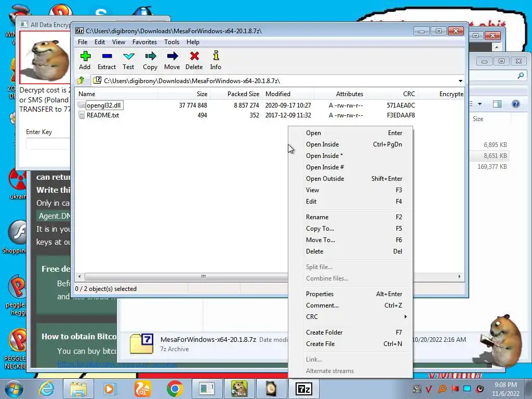Choose Open Inside from context menu
Screen dimensions: 532x399
point(351,144)
